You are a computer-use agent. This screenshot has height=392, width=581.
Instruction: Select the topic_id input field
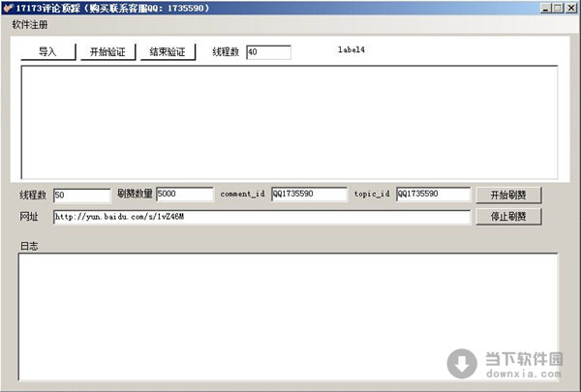point(433,194)
